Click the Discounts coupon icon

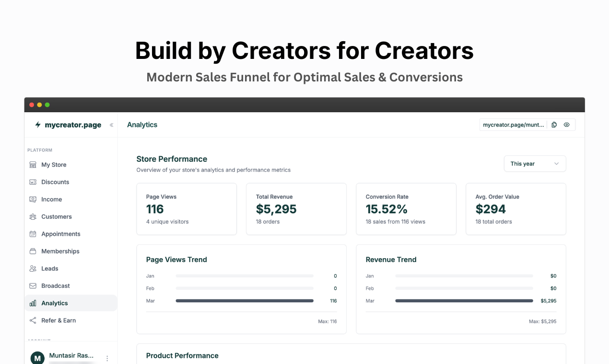33,182
